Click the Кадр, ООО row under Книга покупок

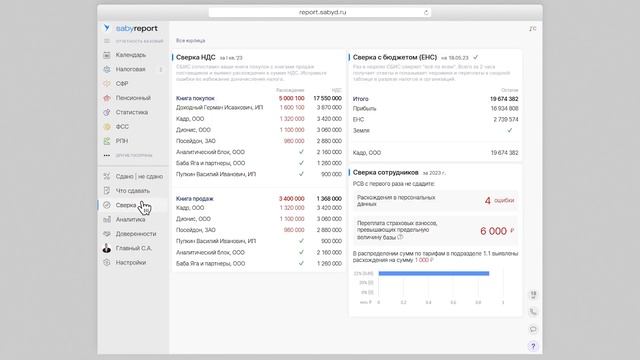click(x=259, y=119)
